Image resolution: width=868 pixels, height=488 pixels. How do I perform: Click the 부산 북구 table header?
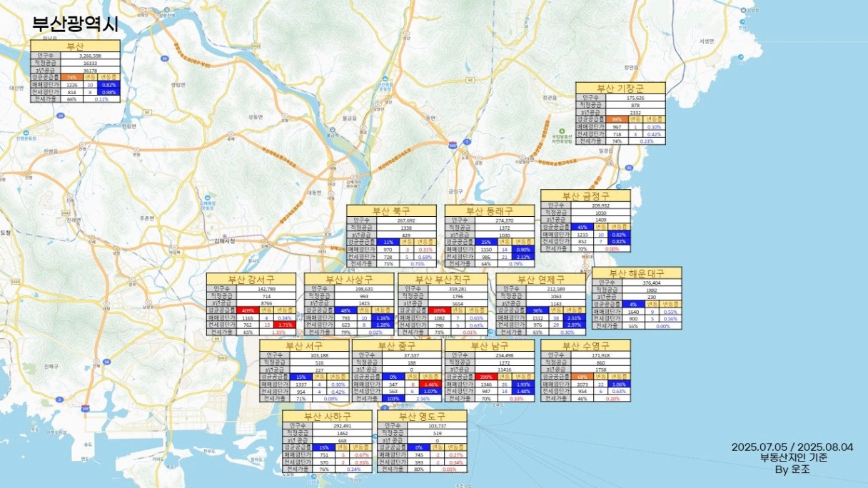391,211
